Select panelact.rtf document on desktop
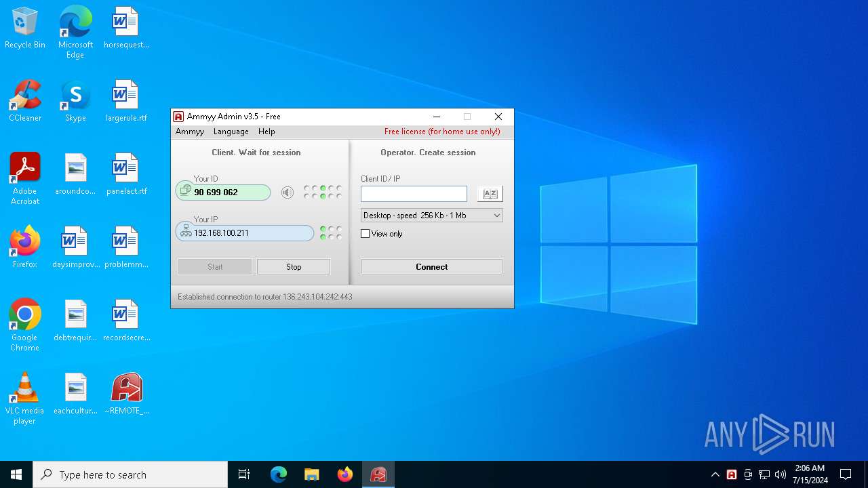Image resolution: width=868 pixels, height=488 pixels. coord(127,174)
